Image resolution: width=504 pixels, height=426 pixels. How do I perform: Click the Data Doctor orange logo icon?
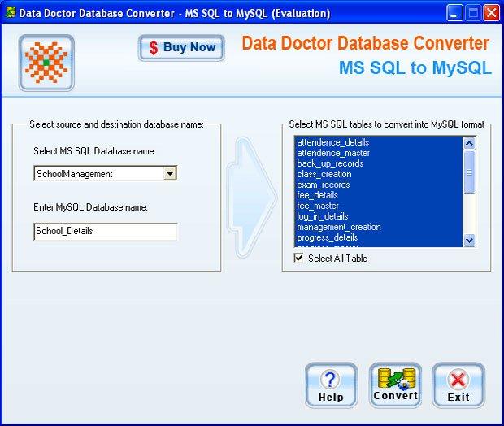(x=46, y=63)
